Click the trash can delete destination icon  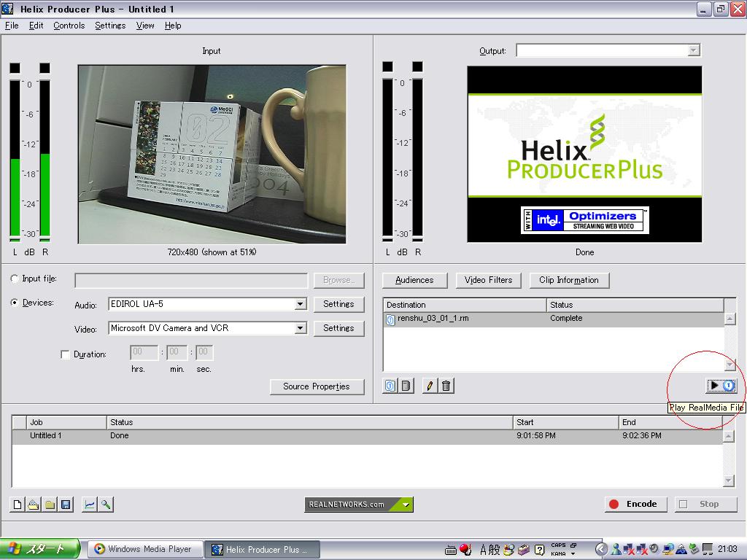[446, 386]
